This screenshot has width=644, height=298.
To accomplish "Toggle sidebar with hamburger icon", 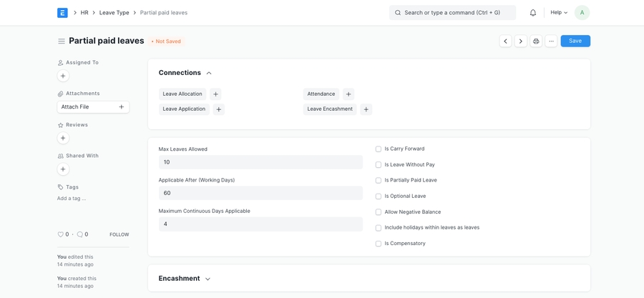I will 62,41.
